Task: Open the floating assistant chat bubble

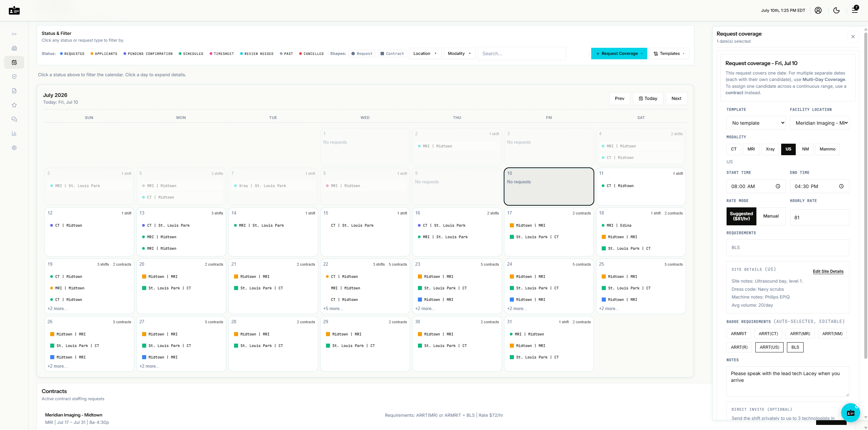Action: click(x=850, y=413)
